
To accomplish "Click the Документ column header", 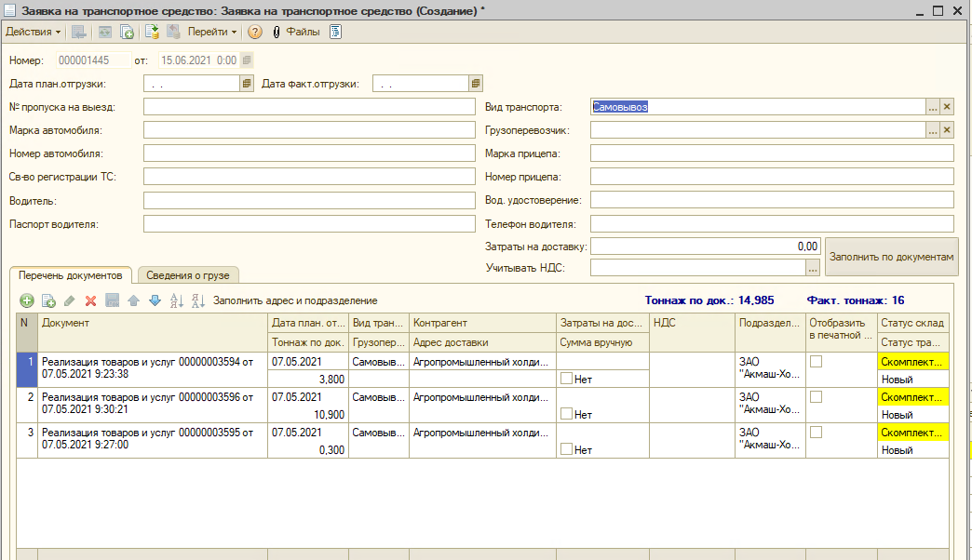I will click(153, 333).
